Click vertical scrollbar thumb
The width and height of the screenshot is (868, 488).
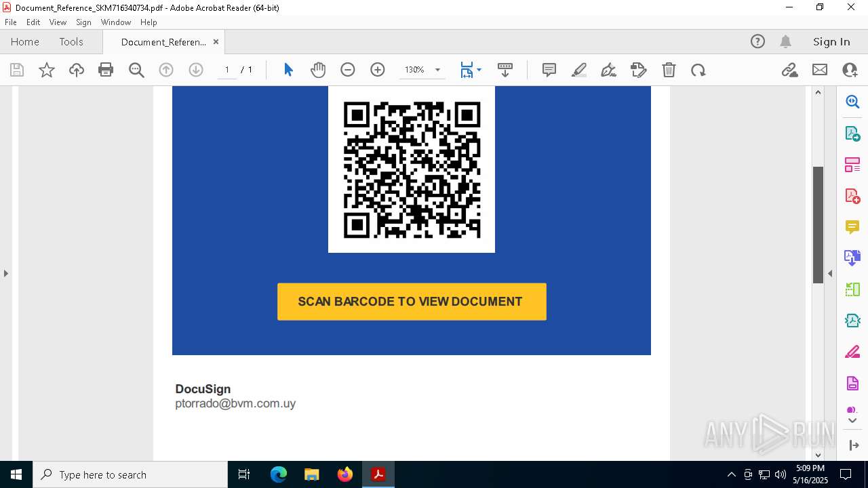click(x=818, y=224)
